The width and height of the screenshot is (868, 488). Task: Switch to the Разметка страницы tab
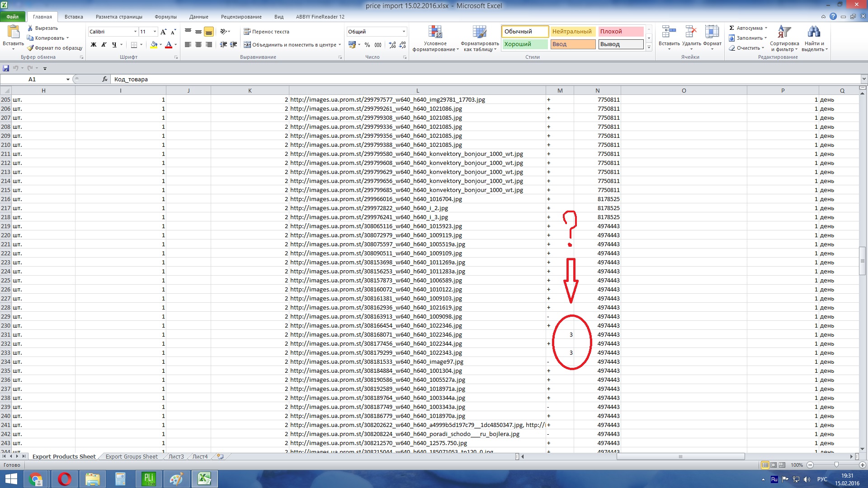[119, 17]
